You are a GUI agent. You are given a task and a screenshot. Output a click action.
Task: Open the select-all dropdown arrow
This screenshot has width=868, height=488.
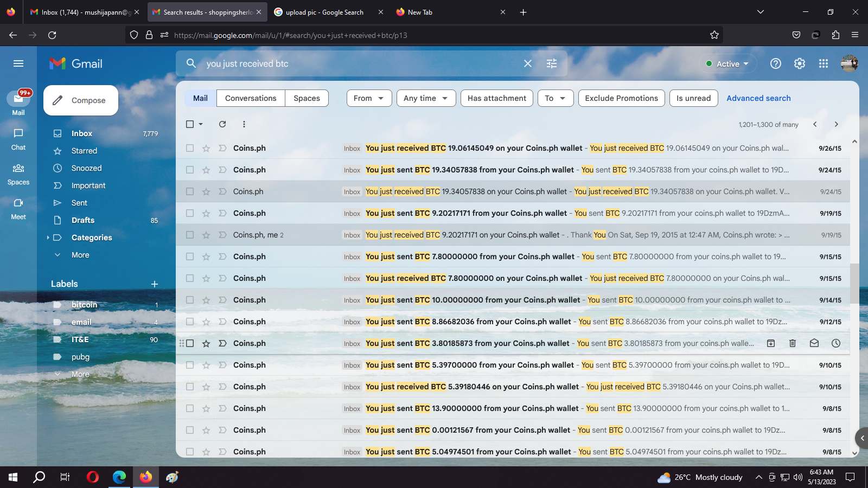point(201,124)
